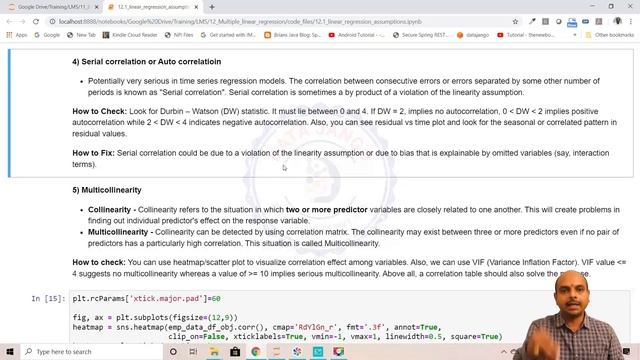Image resolution: width=640 pixels, height=360 pixels.
Task: Reload the notebook page
Action: coord(36,22)
